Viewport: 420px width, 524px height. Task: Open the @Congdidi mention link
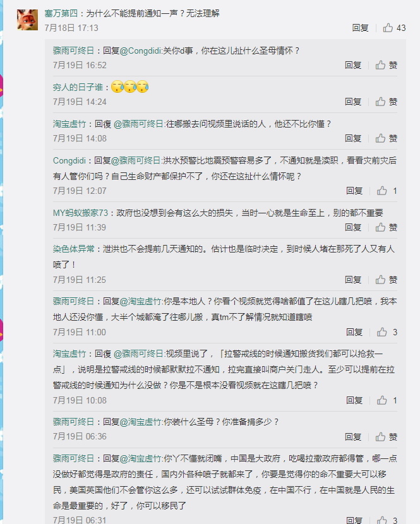click(140, 51)
